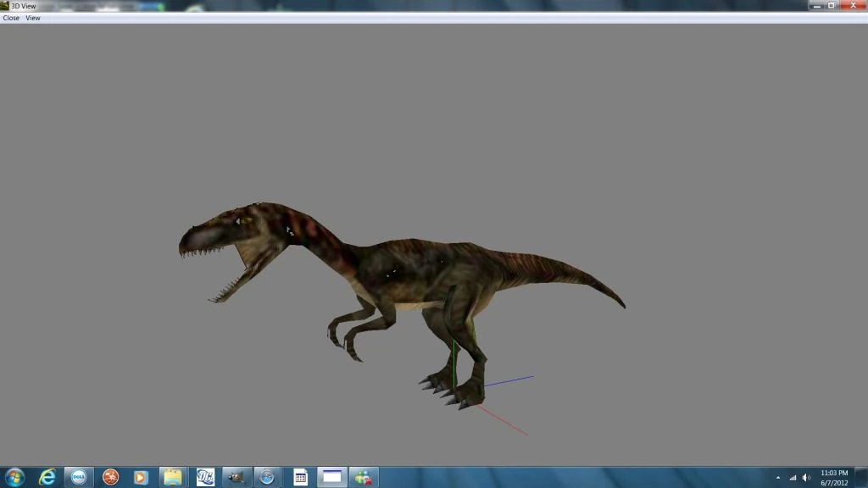
Task: Click the blue globe taskbar icon
Action: [266, 477]
